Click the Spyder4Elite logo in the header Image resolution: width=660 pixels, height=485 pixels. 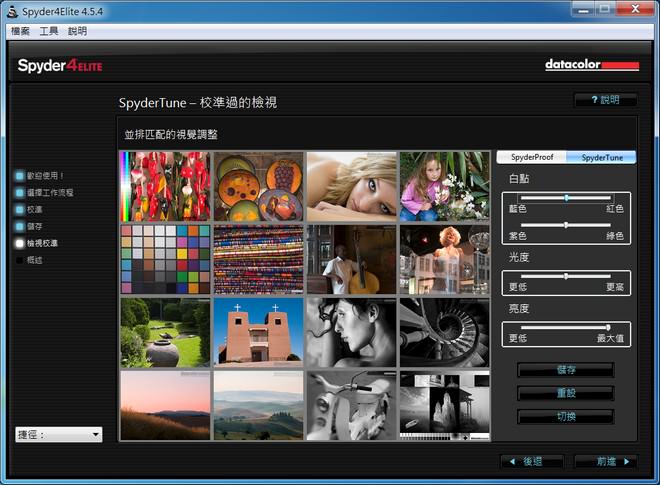pos(60,66)
